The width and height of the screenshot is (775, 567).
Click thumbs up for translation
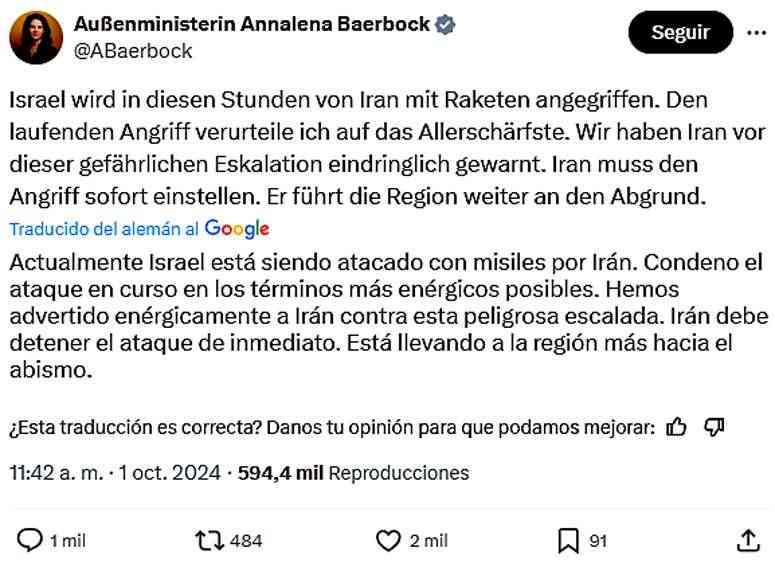(677, 428)
